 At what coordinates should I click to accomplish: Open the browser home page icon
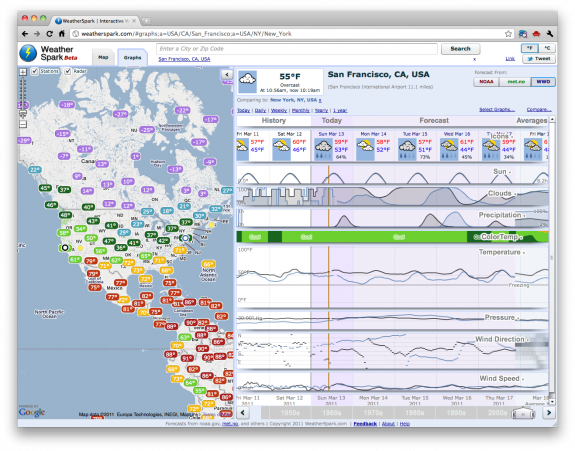62,34
